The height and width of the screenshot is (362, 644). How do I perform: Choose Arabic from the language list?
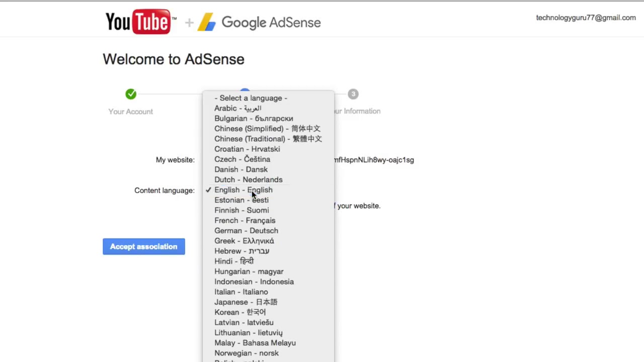(x=237, y=108)
